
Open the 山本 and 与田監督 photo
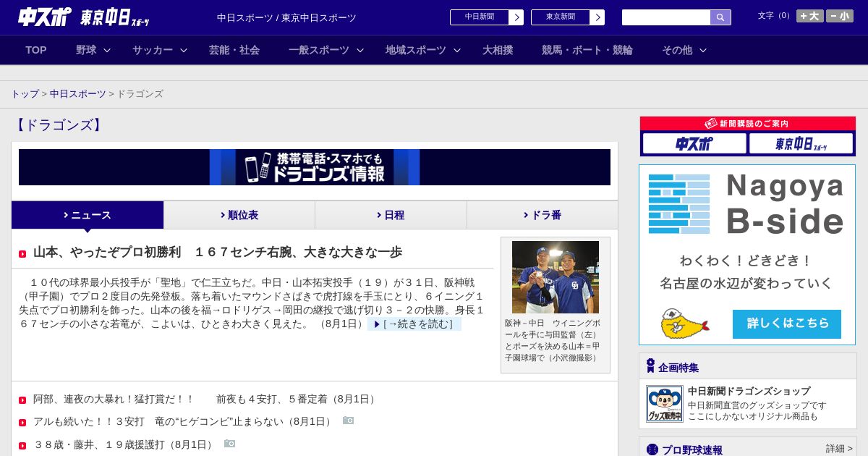556,277
